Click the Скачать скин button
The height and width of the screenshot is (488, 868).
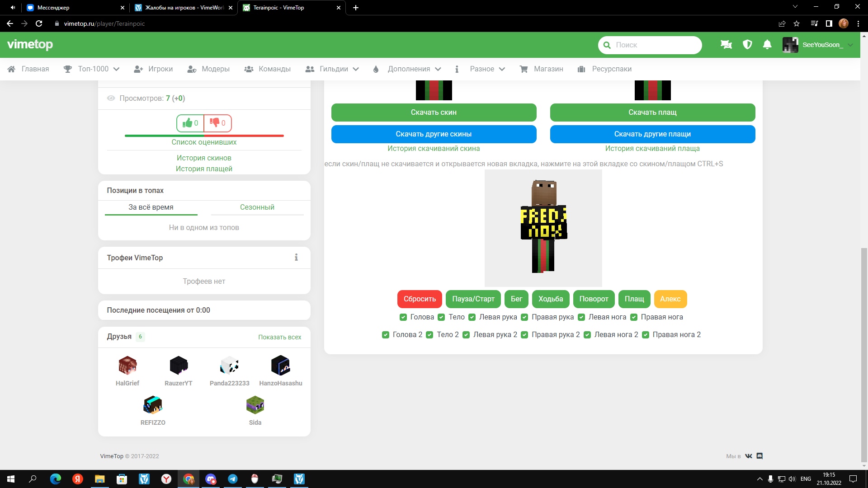pos(434,113)
